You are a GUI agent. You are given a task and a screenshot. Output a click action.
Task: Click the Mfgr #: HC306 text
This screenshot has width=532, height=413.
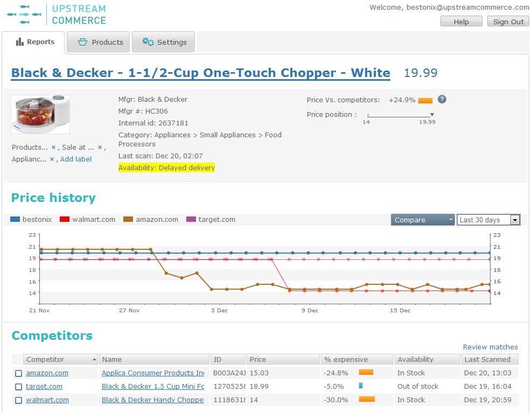pos(143,111)
